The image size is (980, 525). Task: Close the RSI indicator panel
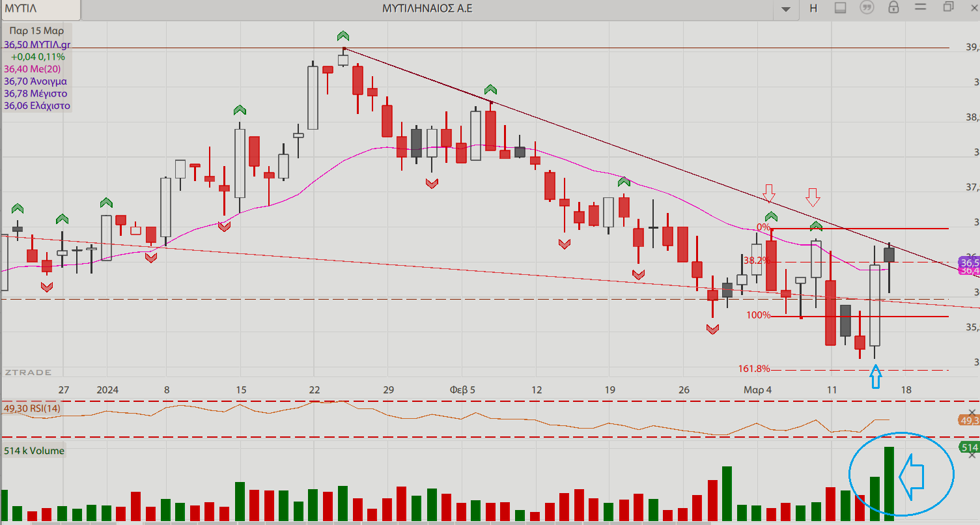click(972, 413)
